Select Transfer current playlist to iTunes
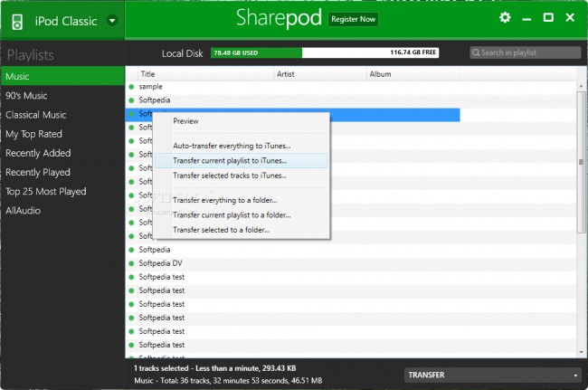 click(230, 160)
